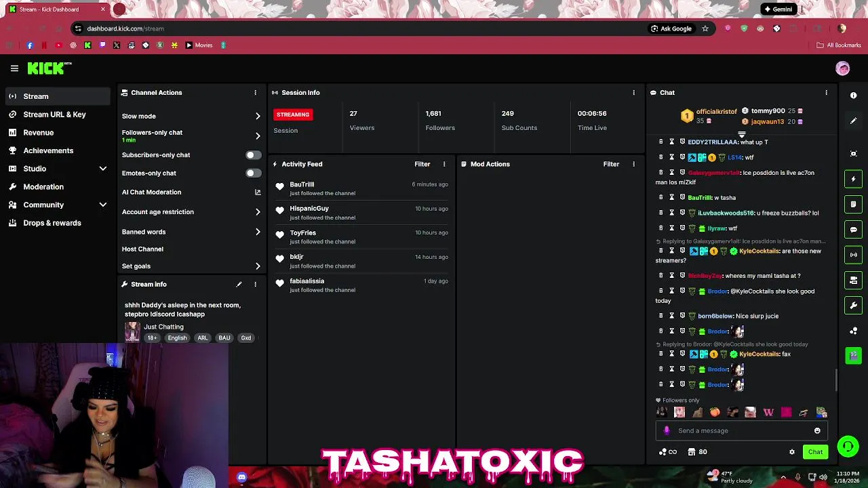
Task: Click Host Channel action
Action: (142, 249)
